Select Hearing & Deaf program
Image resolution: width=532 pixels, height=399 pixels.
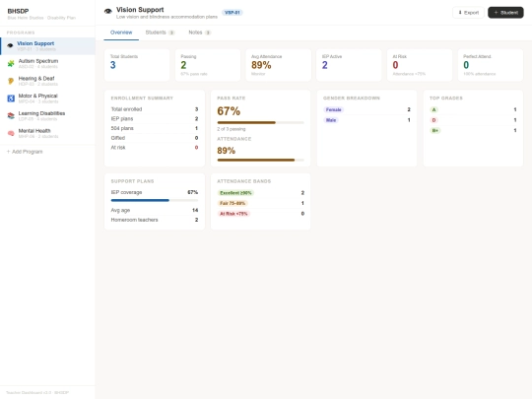coord(47,81)
